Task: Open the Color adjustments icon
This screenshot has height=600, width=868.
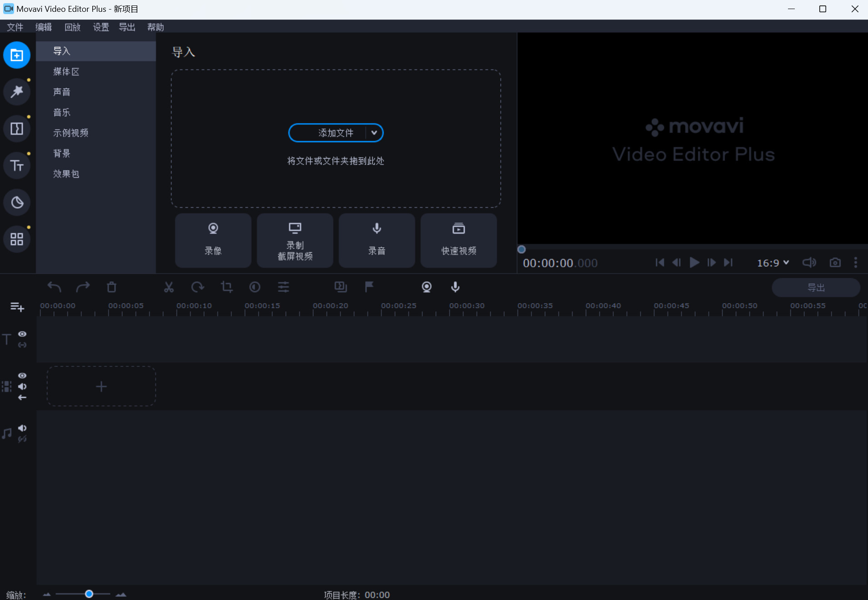Action: point(255,287)
